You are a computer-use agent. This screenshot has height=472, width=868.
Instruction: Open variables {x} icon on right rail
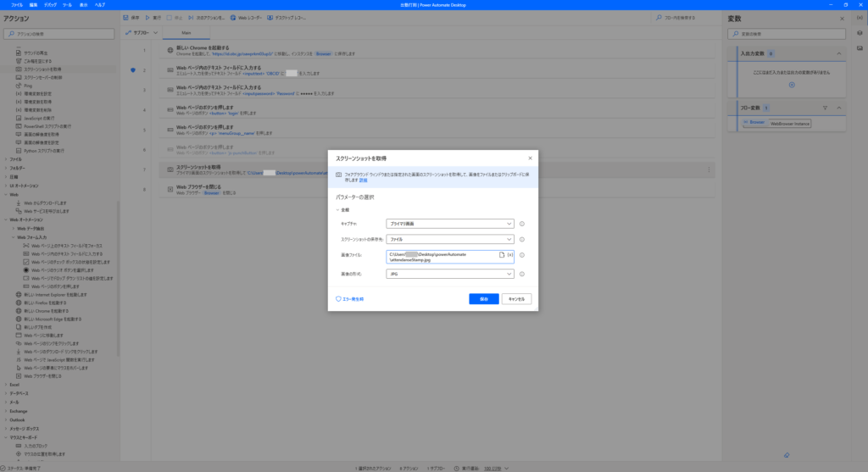pos(860,18)
